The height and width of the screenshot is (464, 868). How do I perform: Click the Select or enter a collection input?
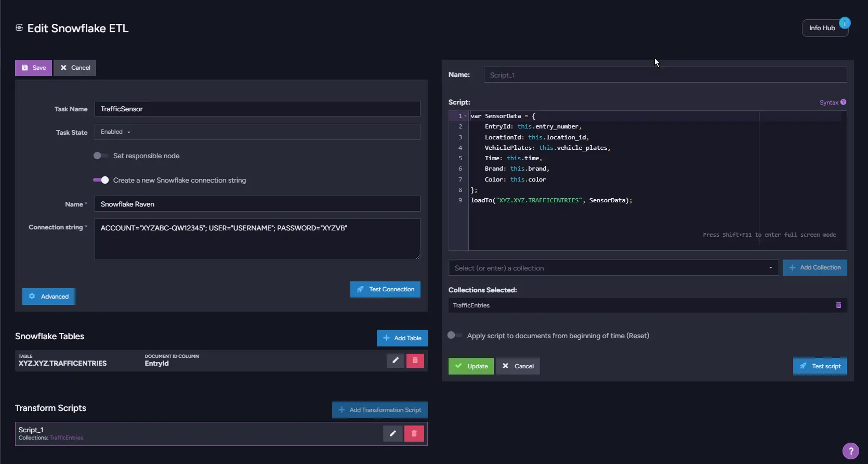click(x=613, y=268)
